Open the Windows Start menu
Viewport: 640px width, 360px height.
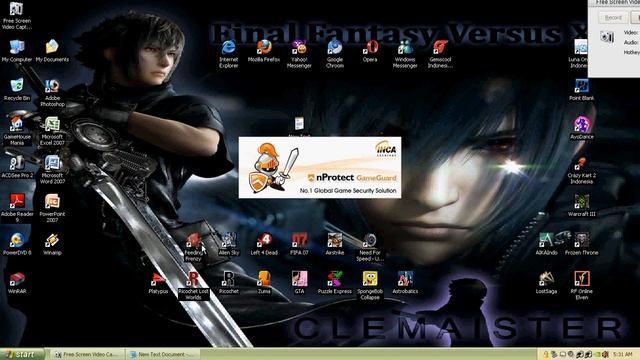pos(22,354)
